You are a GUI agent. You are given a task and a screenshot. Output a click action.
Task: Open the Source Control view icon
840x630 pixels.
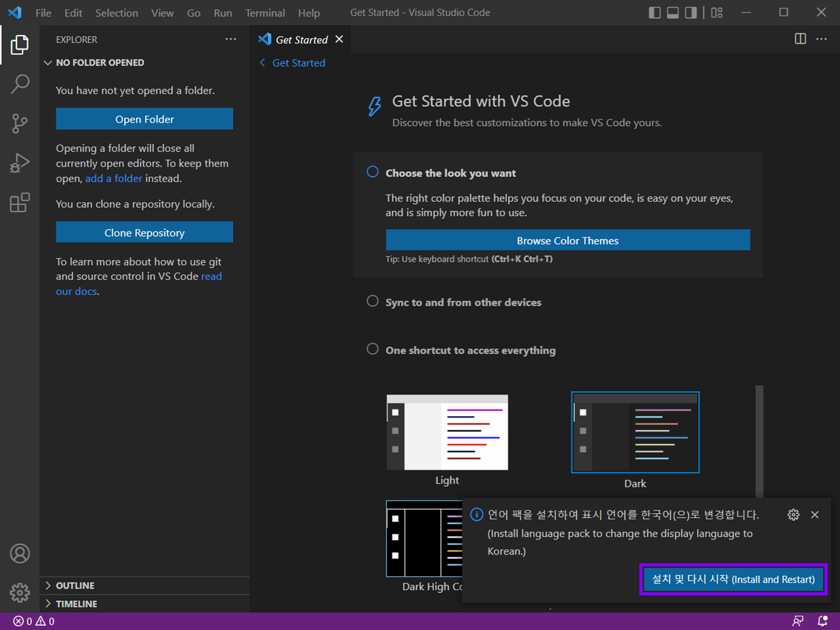click(x=20, y=123)
